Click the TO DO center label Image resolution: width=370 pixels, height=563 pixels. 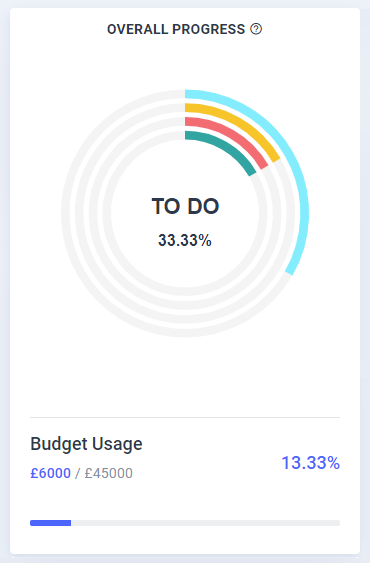point(185,206)
